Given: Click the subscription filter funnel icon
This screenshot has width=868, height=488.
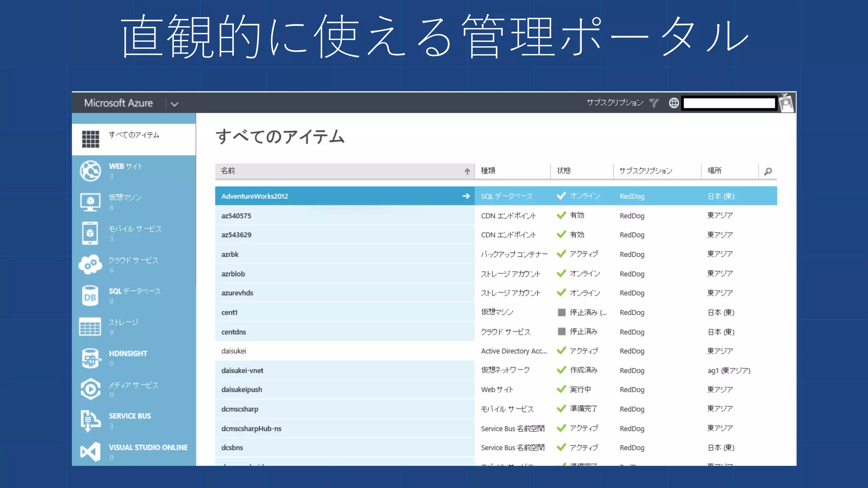Looking at the screenshot, I should tap(654, 103).
